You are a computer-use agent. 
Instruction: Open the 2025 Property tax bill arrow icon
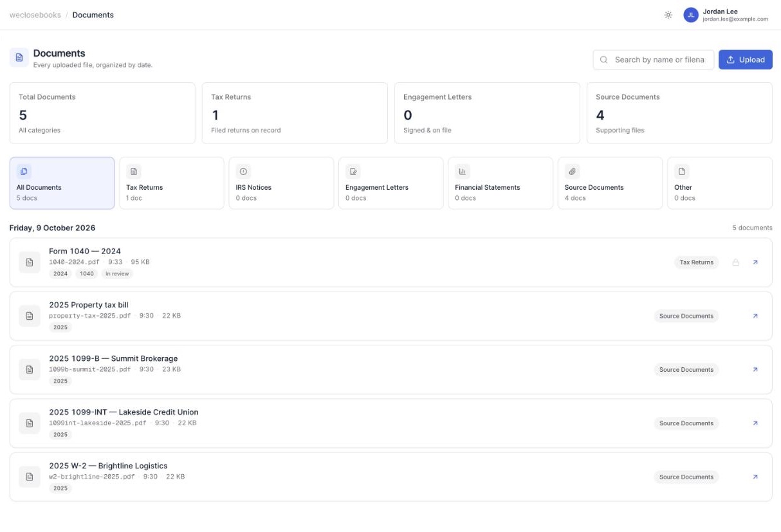point(755,316)
